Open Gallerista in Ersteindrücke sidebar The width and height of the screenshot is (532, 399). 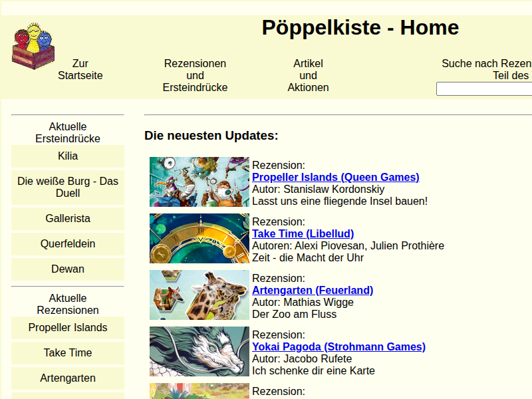(x=68, y=219)
